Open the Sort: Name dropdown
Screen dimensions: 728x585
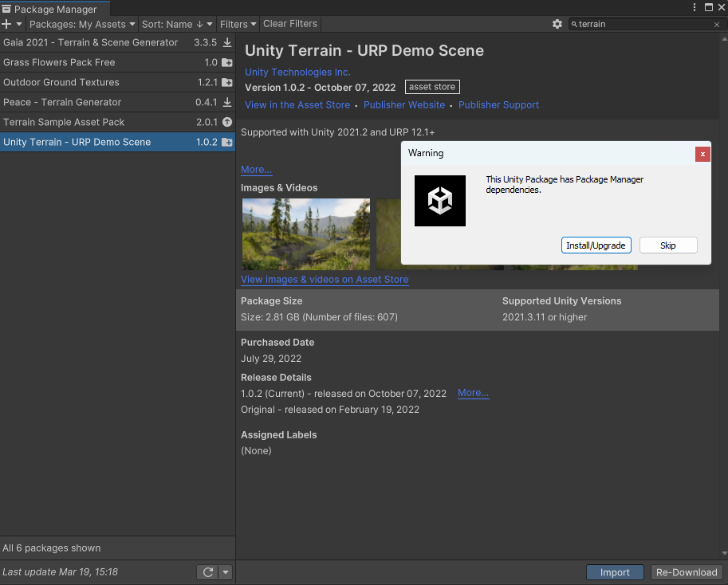[177, 24]
